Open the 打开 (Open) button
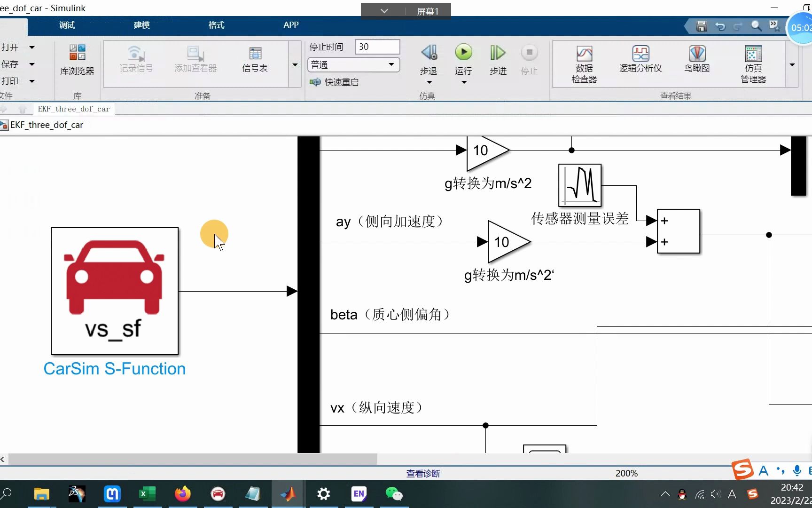Screen dimensions: 812x508 pos(10,47)
